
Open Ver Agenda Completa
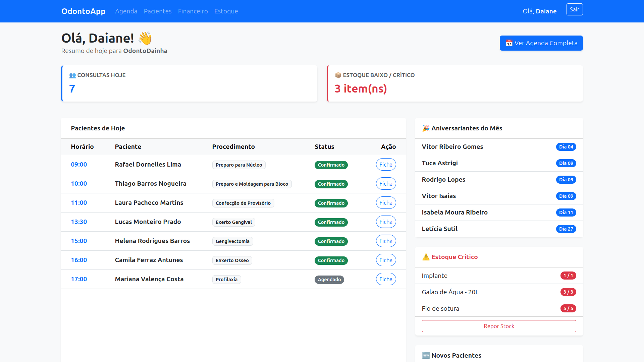[x=541, y=43]
